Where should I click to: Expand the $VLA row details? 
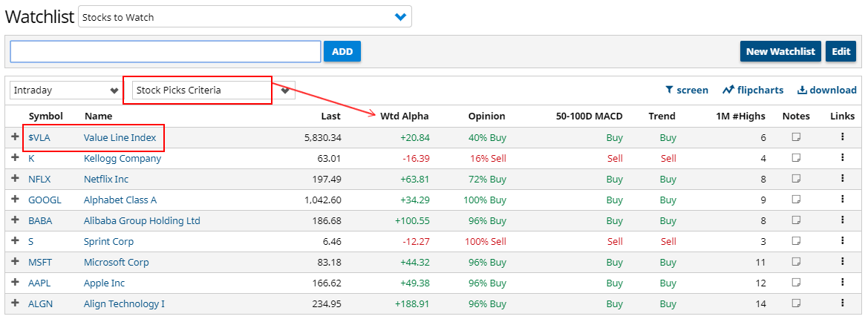15,137
